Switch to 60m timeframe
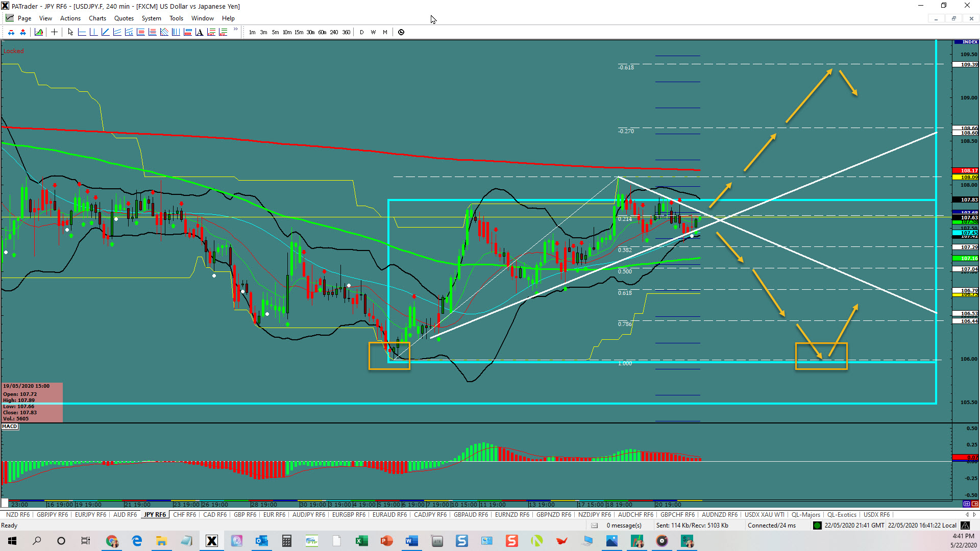 (x=322, y=32)
